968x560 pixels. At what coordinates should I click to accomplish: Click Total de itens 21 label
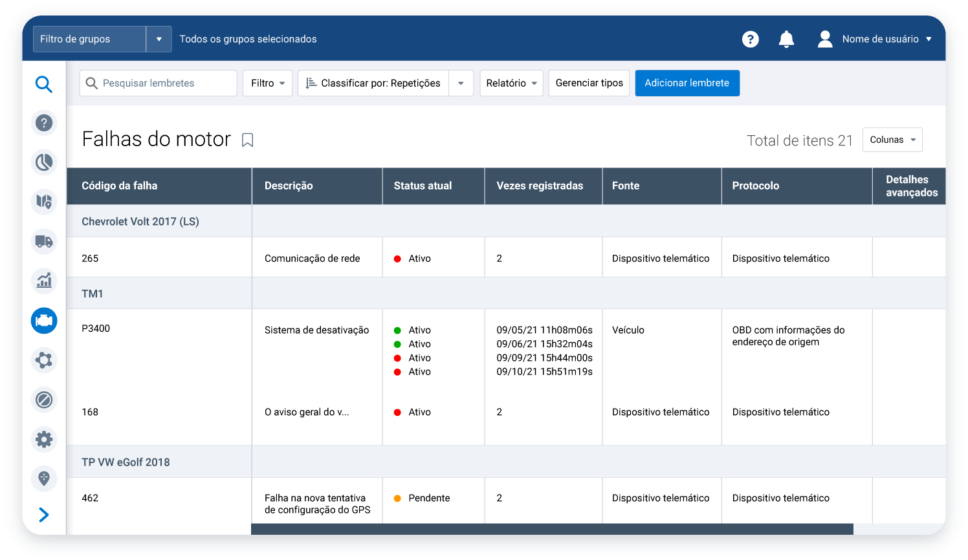click(x=800, y=140)
